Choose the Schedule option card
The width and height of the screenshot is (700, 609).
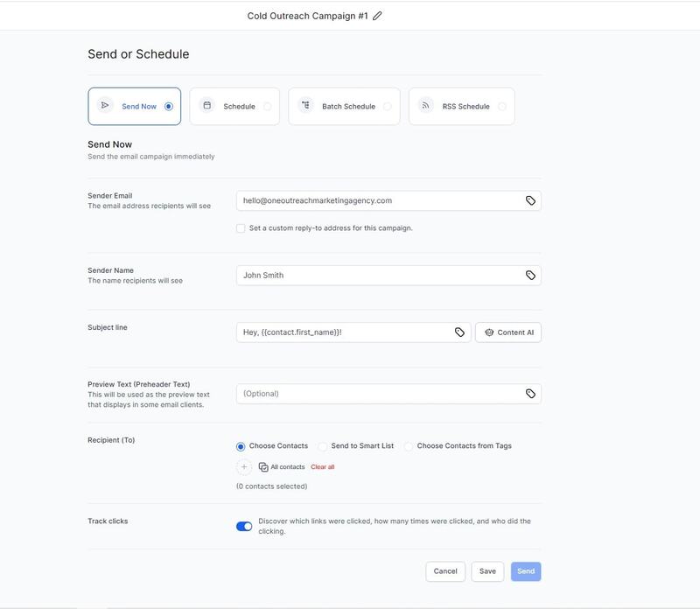pyautogui.click(x=234, y=106)
